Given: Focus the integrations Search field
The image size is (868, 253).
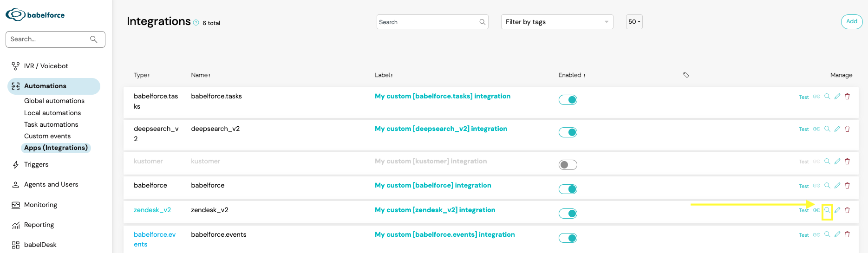Looking at the screenshot, I should click(x=432, y=22).
